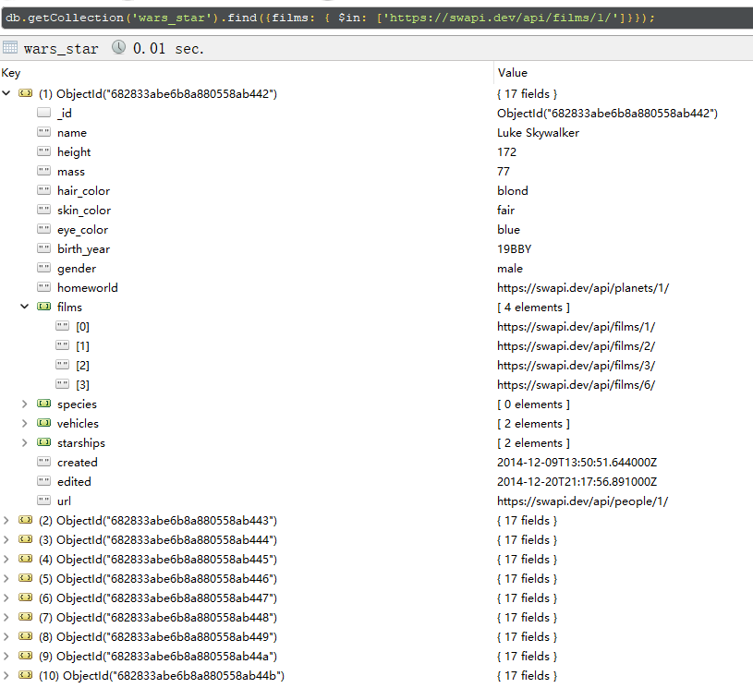Select the '[ 4 elements ]' films value
753x700 pixels.
click(x=533, y=308)
